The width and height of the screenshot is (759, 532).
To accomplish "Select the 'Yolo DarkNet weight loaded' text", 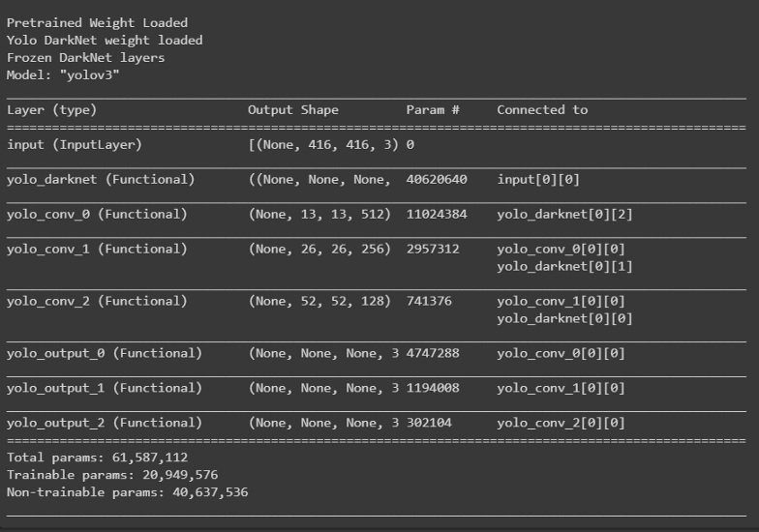I will (105, 41).
